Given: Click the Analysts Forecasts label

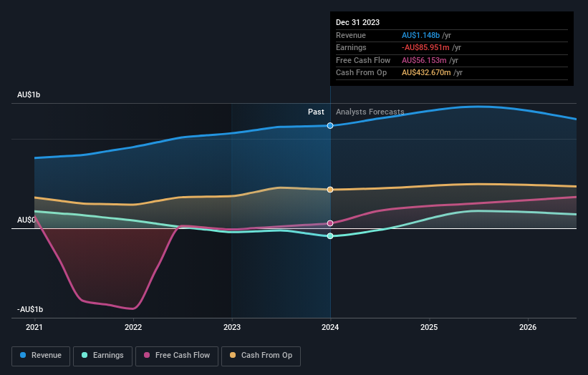Looking at the screenshot, I should coord(370,112).
